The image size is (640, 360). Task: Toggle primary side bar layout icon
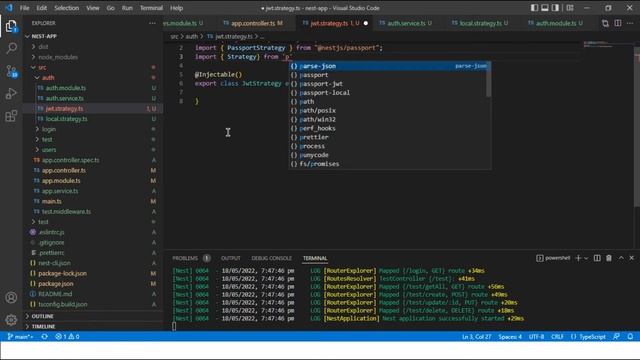(x=534, y=8)
